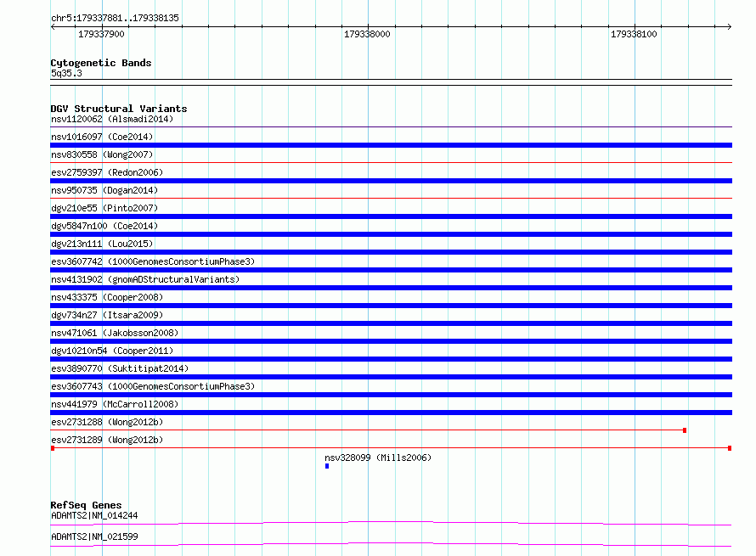
Task: Click the red line under nsv830558
Action: (391, 163)
